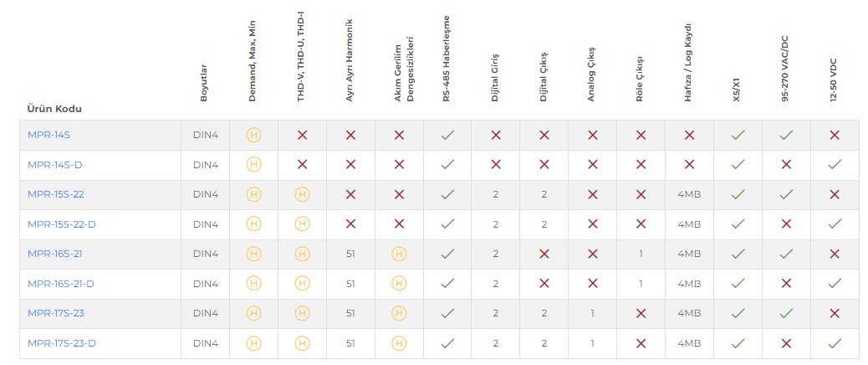
Task: Click the 12-50 VDC checkmark for MPR-14S-D
Action: [835, 165]
